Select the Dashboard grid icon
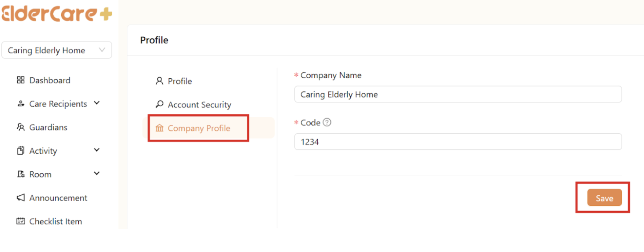Viewport: 644px width, 252px height. pyautogui.click(x=21, y=80)
